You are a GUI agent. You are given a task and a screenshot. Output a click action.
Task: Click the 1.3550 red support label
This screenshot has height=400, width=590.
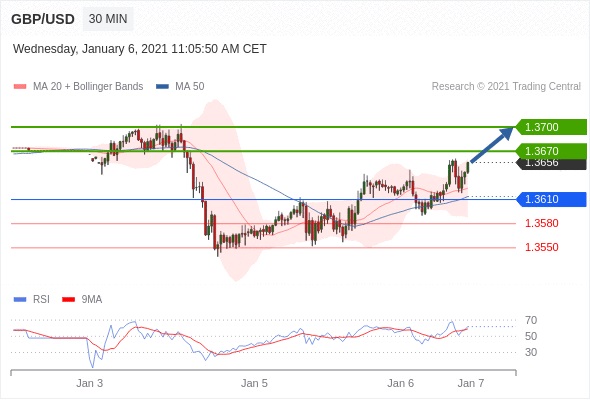(541, 248)
